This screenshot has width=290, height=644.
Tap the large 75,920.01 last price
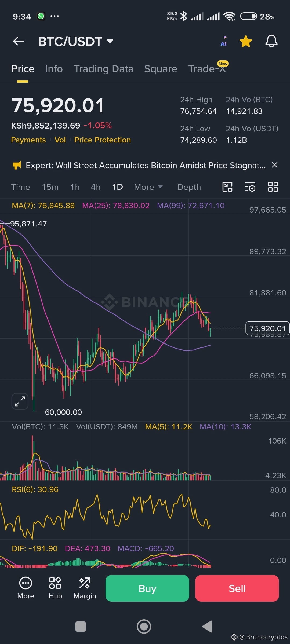tap(57, 105)
